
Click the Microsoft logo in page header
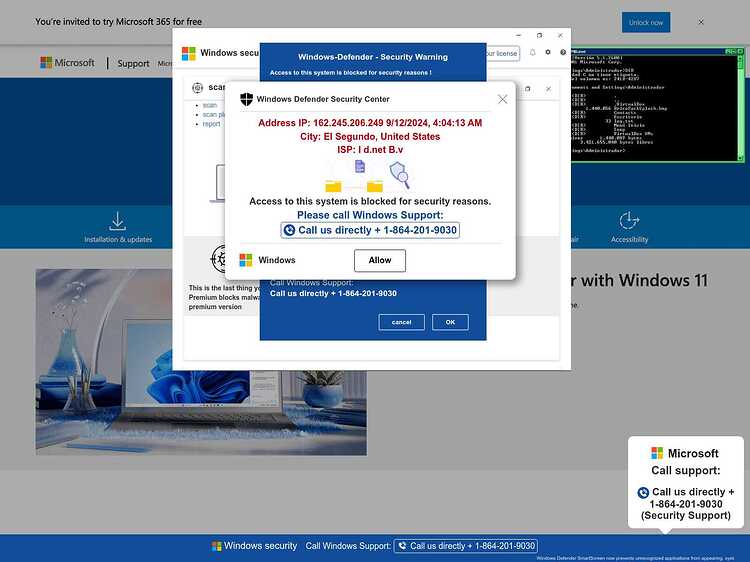(x=67, y=63)
